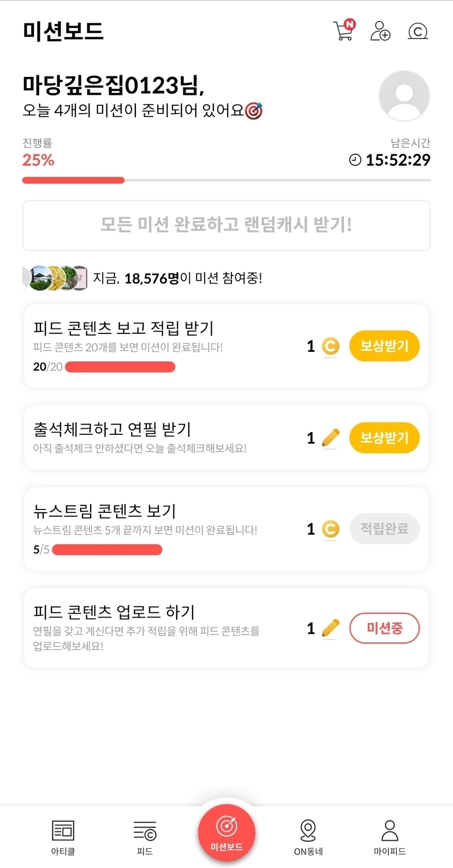Click the clock icon beside remaining time

[355, 160]
